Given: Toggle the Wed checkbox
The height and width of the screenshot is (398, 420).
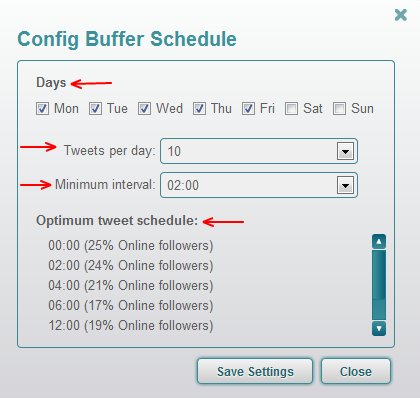Looking at the screenshot, I should point(144,109).
